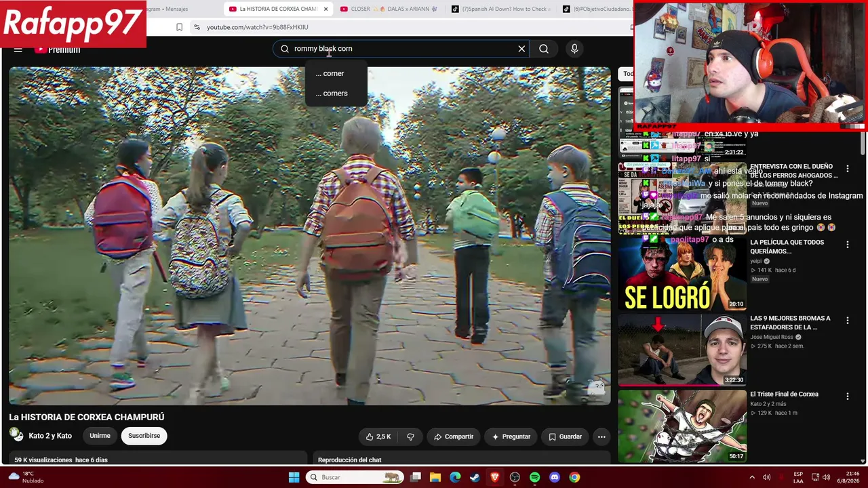
Task: Select the La HISTORIA DE CORXEA tab
Action: [278, 9]
